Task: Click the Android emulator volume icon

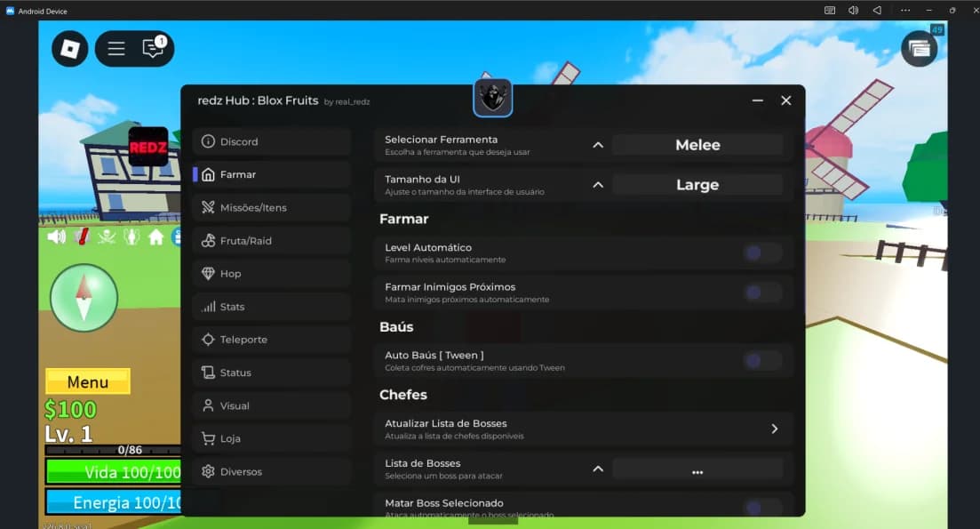Action: (854, 11)
